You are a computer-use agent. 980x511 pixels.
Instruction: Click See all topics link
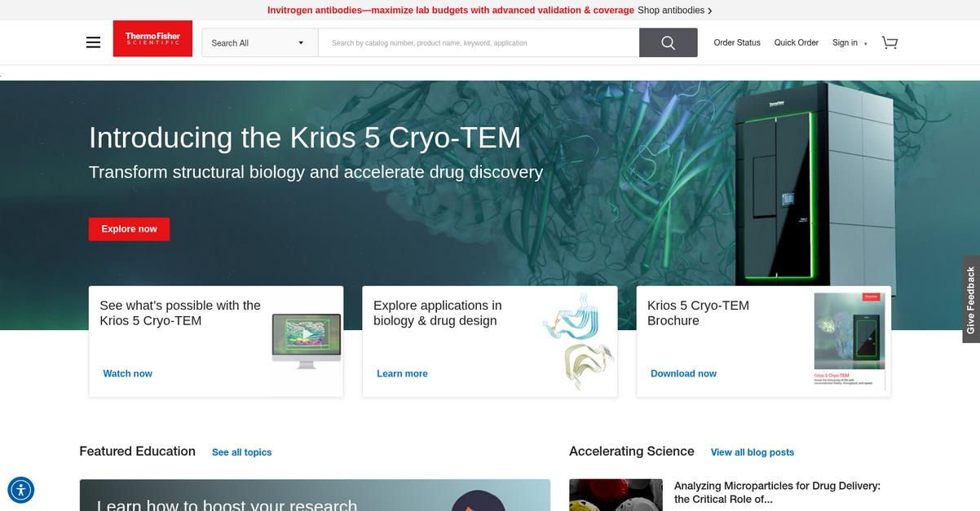pos(241,452)
